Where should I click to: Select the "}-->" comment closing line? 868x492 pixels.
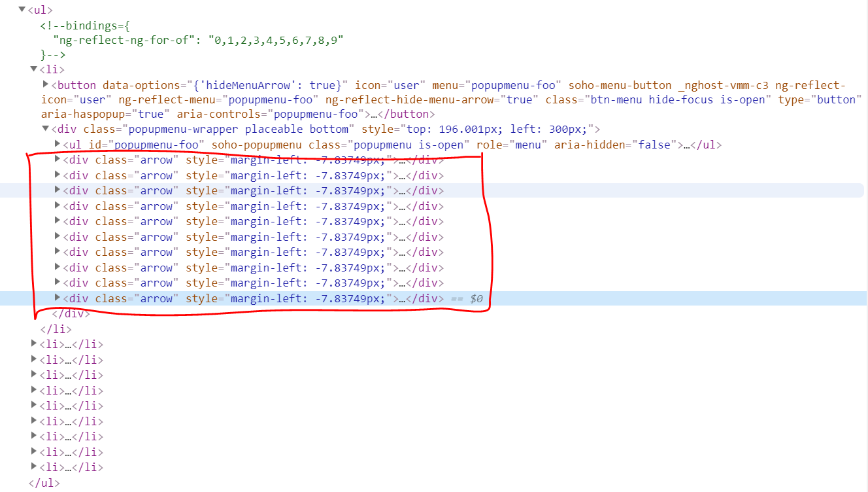[53, 56]
